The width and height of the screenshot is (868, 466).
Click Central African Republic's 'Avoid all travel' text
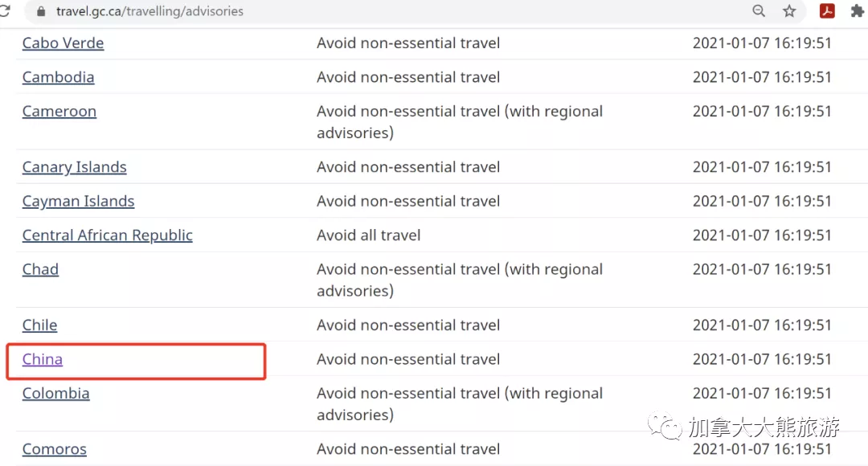point(369,235)
